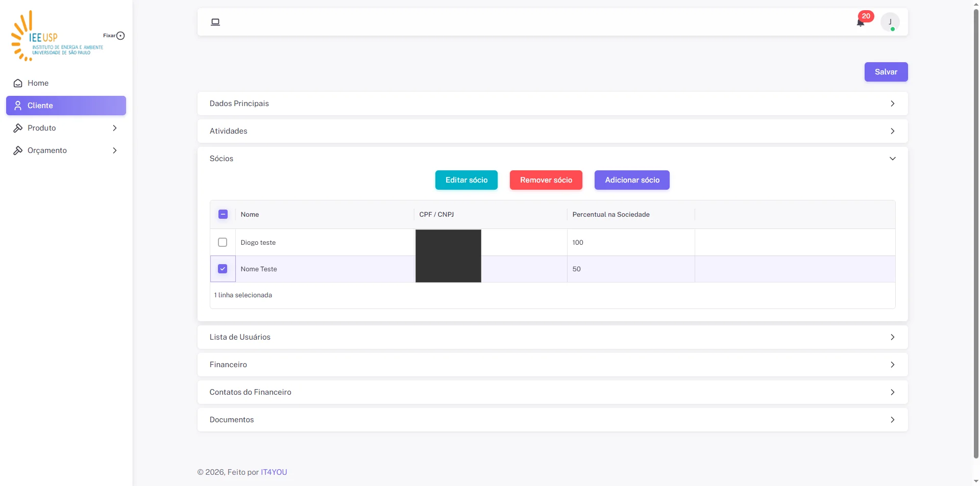Viewport: 980px width, 486px height.
Task: Click the Dados Principais section title
Action: click(239, 104)
